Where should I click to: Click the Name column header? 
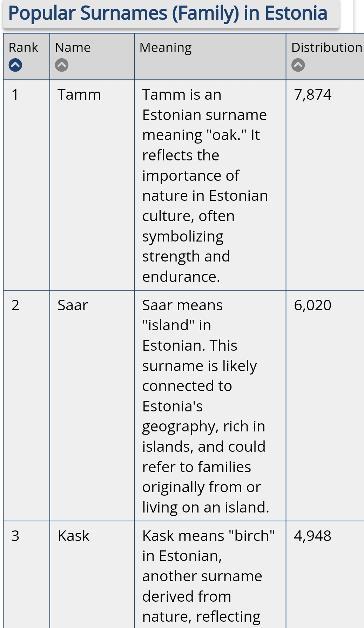click(x=92, y=57)
